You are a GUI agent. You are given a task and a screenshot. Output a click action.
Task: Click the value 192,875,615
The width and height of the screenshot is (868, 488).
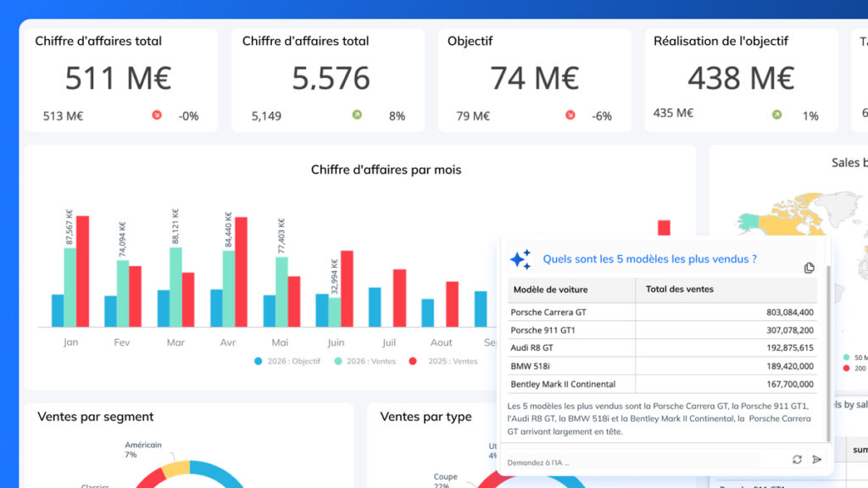[x=790, y=348]
